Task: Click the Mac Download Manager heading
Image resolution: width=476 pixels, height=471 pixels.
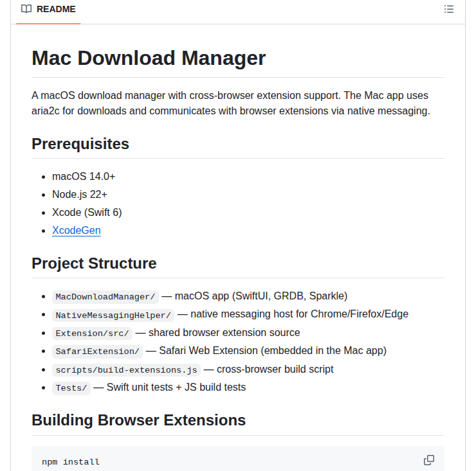Action: [x=149, y=58]
